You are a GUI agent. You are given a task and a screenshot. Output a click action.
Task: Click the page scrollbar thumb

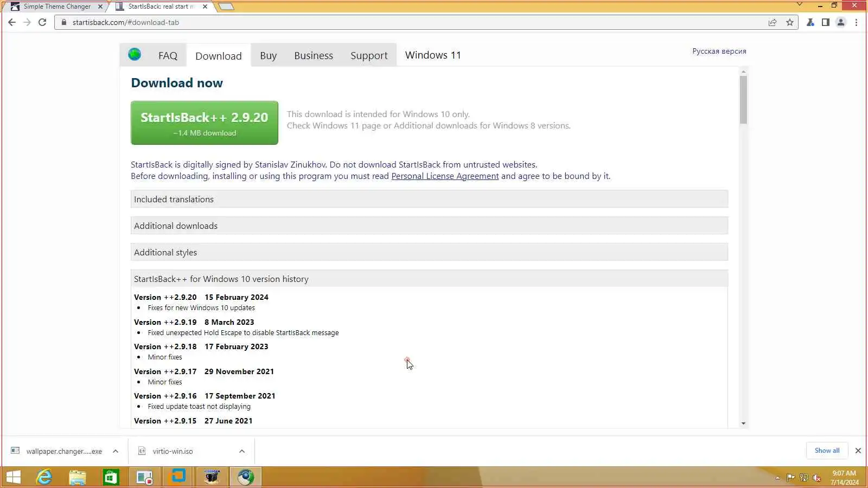(x=743, y=100)
